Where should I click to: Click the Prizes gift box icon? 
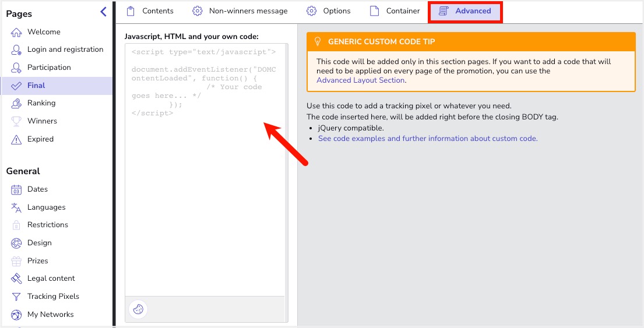click(x=16, y=260)
